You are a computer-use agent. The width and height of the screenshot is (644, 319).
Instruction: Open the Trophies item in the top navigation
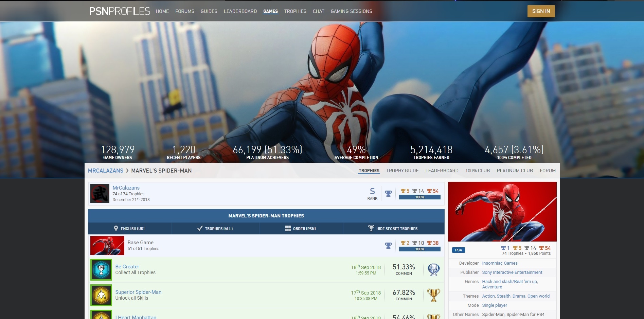[x=295, y=11]
